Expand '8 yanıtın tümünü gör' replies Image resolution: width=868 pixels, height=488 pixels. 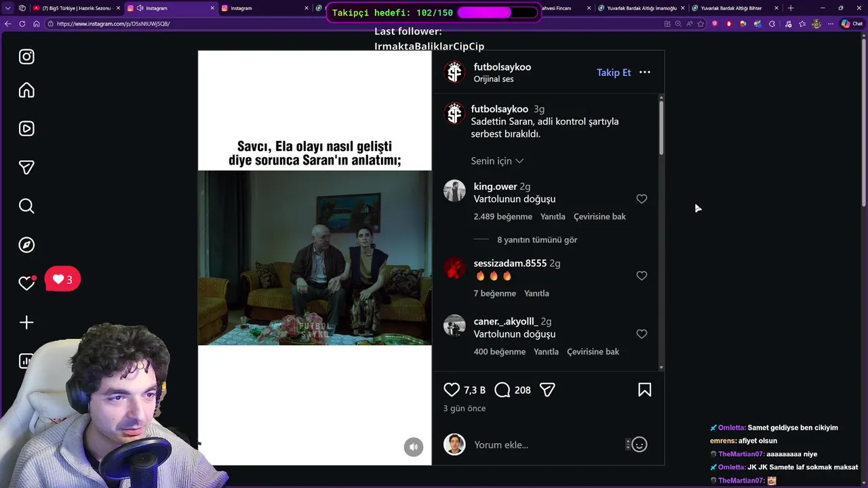tap(537, 239)
